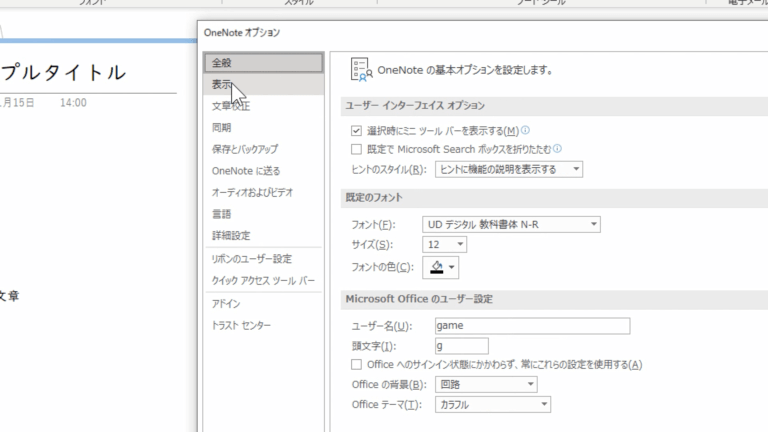Screen dimensions: 768x432
Task: Click the ユーザー名 input field
Action: [532, 326]
